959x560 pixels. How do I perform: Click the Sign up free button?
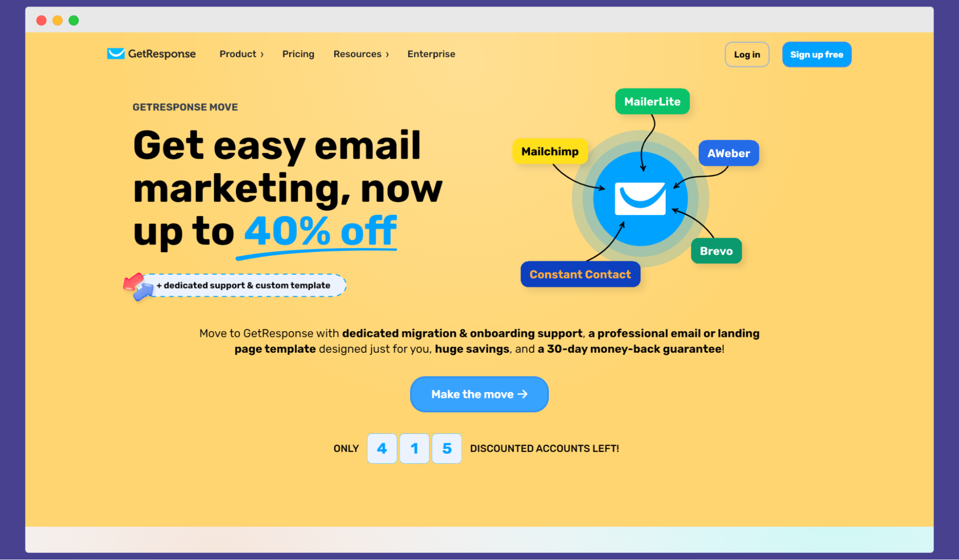tap(817, 55)
